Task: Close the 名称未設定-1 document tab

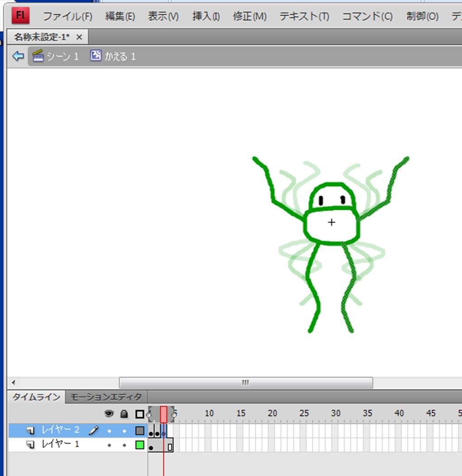Action: coord(79,37)
